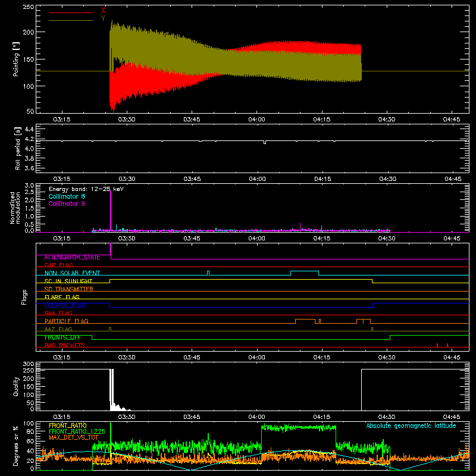476x476 pixels.
Task: Click the SAA_FLAG label
Action: pyautogui.click(x=58, y=313)
